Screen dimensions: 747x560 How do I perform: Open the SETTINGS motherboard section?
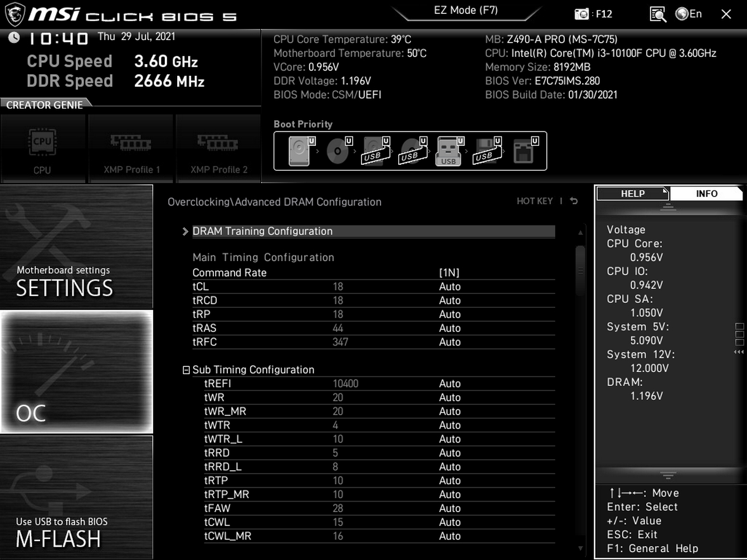coord(76,247)
